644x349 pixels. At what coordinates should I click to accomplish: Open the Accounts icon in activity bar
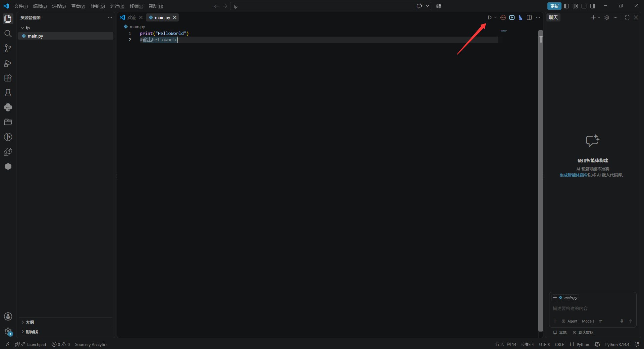pos(8,316)
